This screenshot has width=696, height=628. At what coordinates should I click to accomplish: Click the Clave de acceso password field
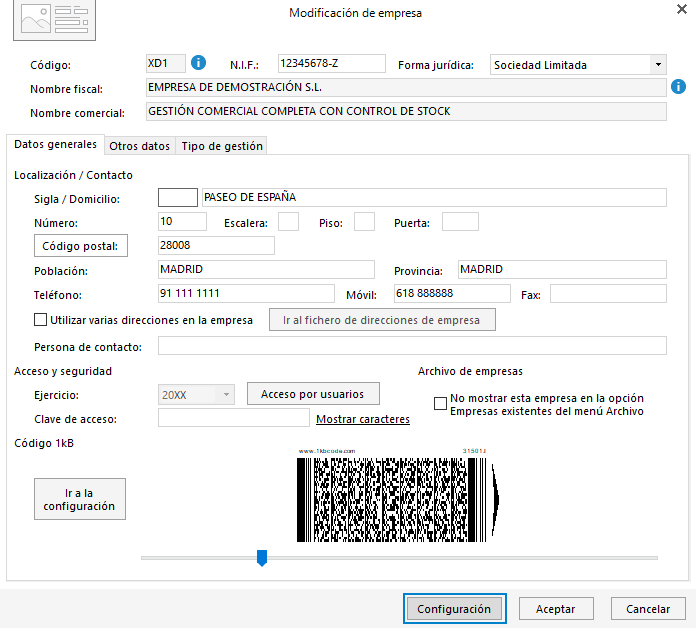point(234,418)
